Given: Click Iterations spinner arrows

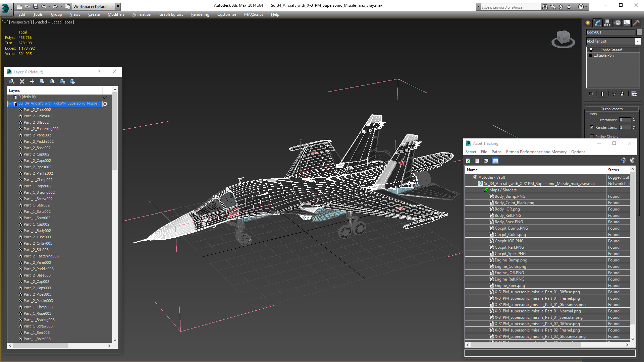Looking at the screenshot, I should pos(634,120).
